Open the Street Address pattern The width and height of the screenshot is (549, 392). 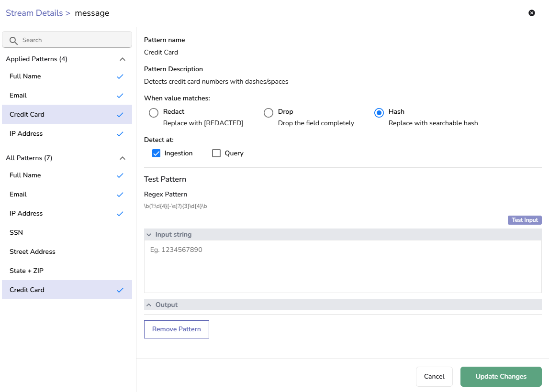(33, 252)
